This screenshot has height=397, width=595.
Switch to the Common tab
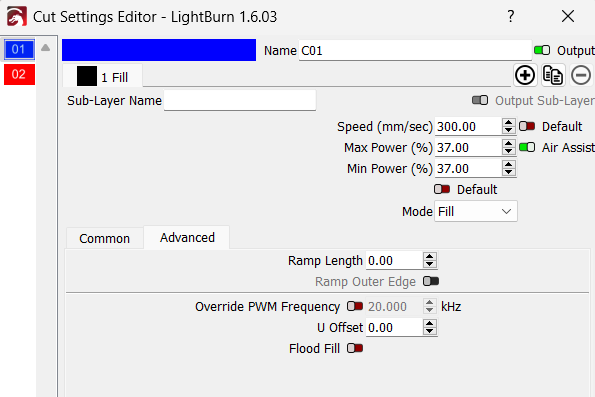point(105,238)
